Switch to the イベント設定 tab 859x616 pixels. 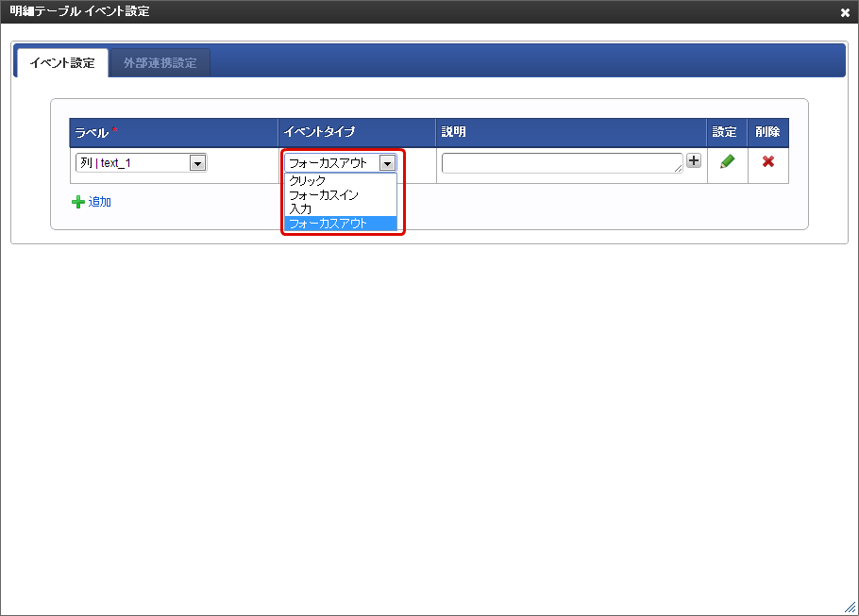click(62, 63)
